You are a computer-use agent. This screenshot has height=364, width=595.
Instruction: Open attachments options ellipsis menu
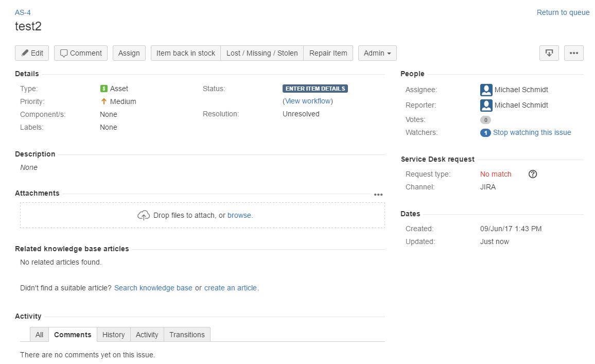coord(378,195)
